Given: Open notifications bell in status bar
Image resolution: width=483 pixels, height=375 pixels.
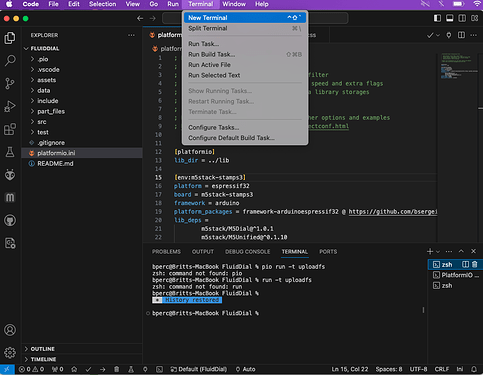Looking at the screenshot, I should click(474, 369).
